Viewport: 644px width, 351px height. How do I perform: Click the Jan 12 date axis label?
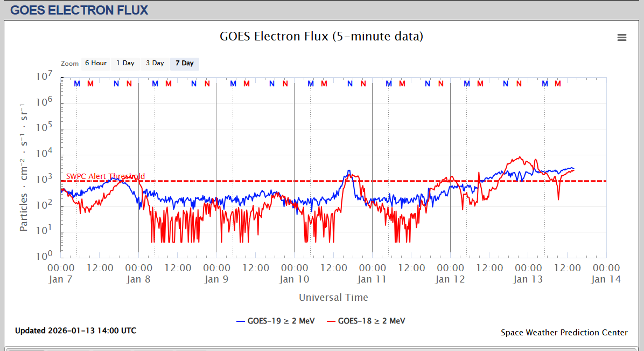[x=450, y=279]
